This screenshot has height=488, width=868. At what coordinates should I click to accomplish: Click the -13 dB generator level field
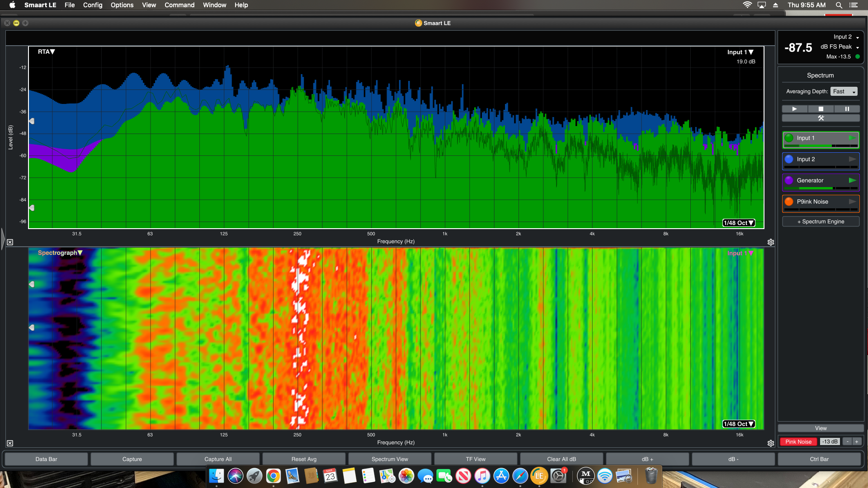(830, 441)
